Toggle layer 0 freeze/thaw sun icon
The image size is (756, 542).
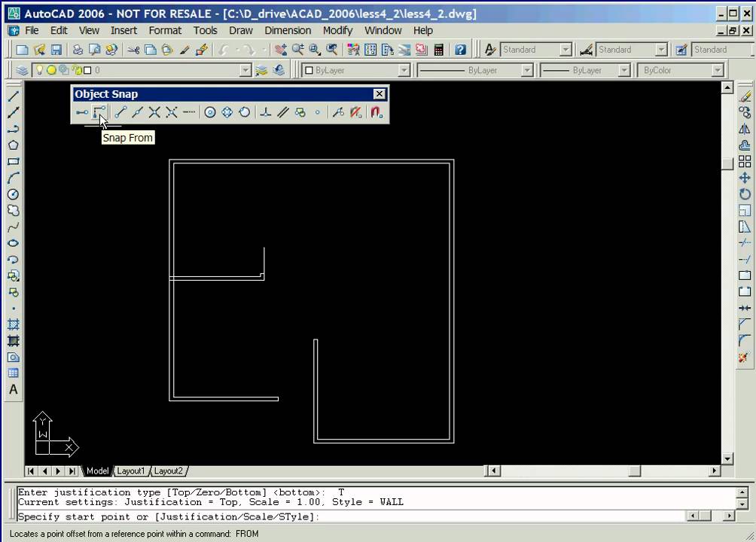(x=51, y=70)
